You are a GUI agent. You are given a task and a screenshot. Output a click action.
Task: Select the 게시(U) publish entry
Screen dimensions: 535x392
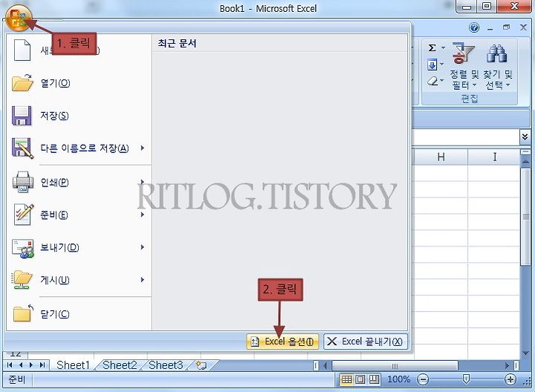click(55, 280)
